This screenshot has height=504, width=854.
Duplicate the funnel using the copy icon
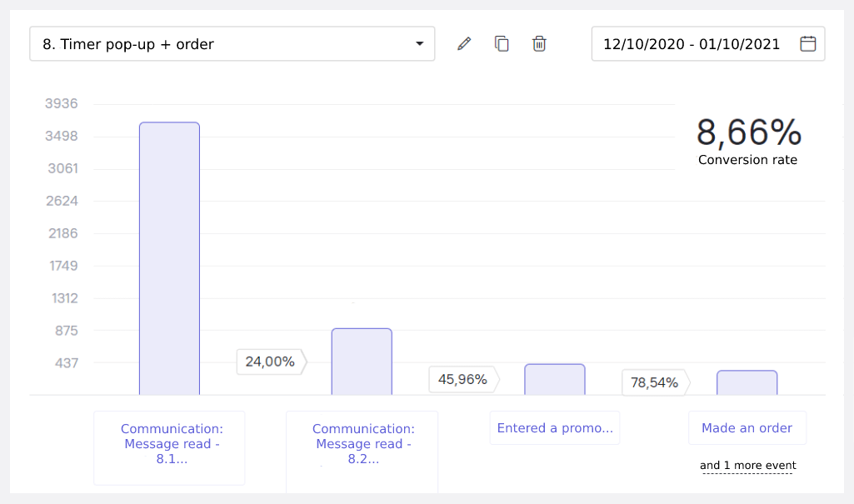pos(502,44)
